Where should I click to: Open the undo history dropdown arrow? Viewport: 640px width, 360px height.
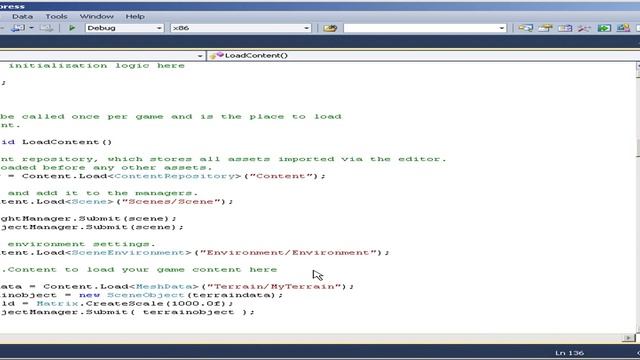point(31,28)
